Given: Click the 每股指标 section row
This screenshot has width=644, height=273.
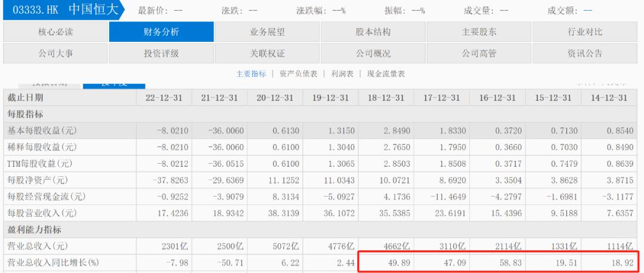Looking at the screenshot, I should tap(320, 114).
